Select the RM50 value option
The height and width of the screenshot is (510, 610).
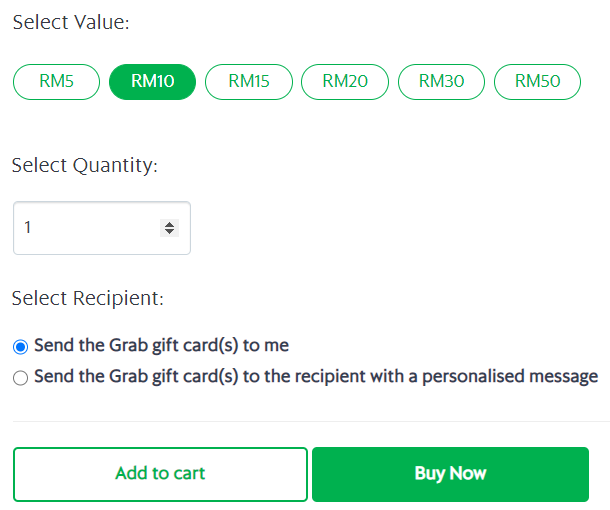pos(537,82)
